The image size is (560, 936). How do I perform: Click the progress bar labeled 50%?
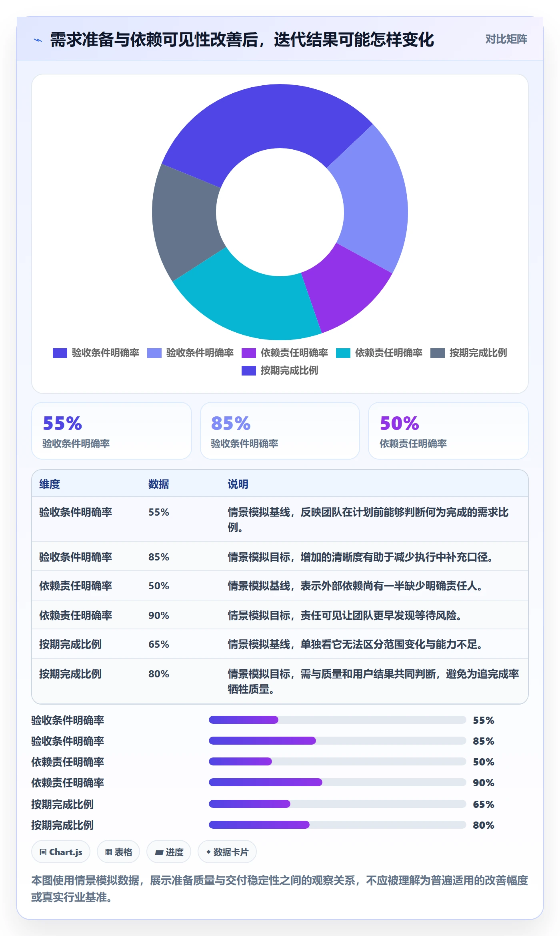pos(338,761)
